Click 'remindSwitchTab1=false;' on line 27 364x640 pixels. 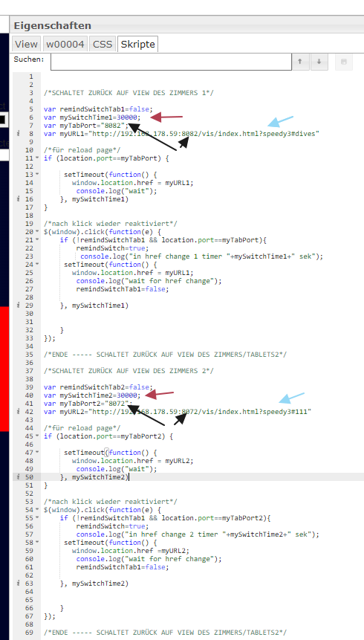pyautogui.click(x=123, y=288)
